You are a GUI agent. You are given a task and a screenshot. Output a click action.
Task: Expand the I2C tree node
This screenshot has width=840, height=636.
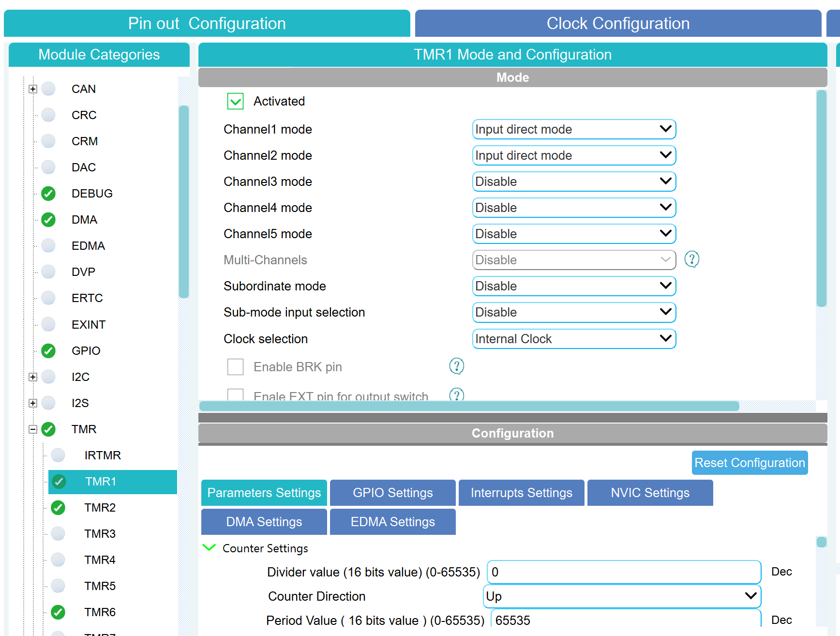[33, 377]
